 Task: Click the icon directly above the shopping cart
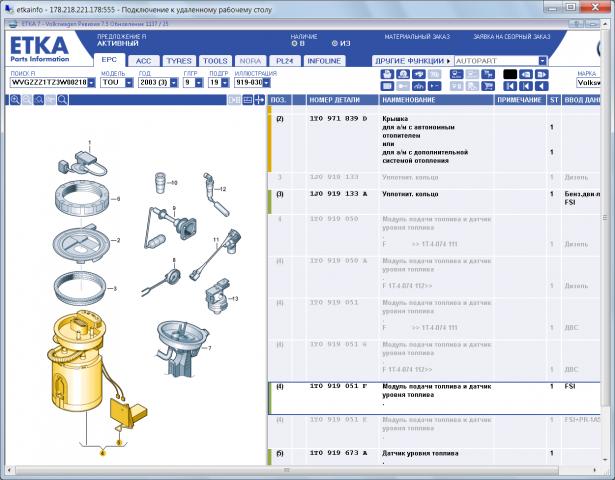pos(488,74)
